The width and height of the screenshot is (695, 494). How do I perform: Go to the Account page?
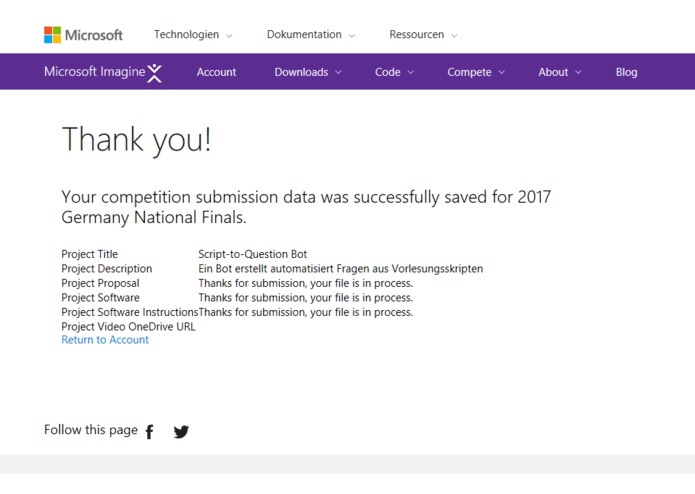click(x=216, y=72)
